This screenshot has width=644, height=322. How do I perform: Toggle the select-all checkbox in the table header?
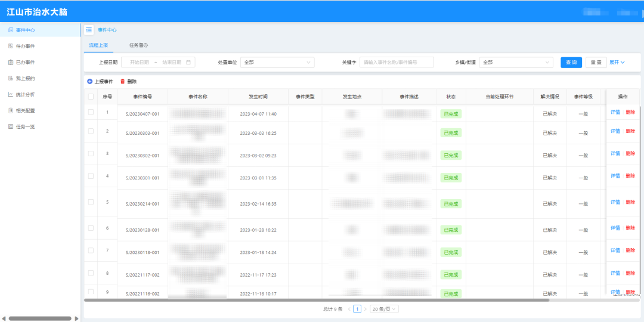[91, 97]
